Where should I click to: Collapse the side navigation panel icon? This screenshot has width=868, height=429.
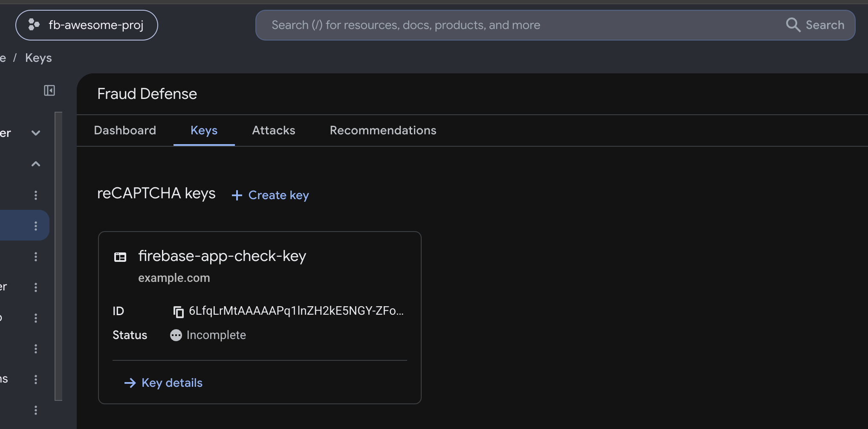pyautogui.click(x=49, y=90)
